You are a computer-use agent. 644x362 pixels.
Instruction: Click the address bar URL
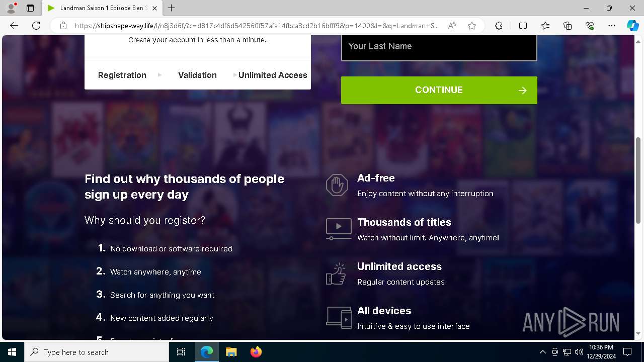(257, 26)
